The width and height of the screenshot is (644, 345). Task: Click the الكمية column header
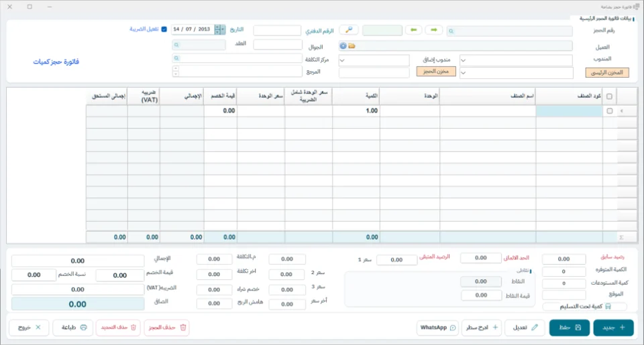[356, 96]
